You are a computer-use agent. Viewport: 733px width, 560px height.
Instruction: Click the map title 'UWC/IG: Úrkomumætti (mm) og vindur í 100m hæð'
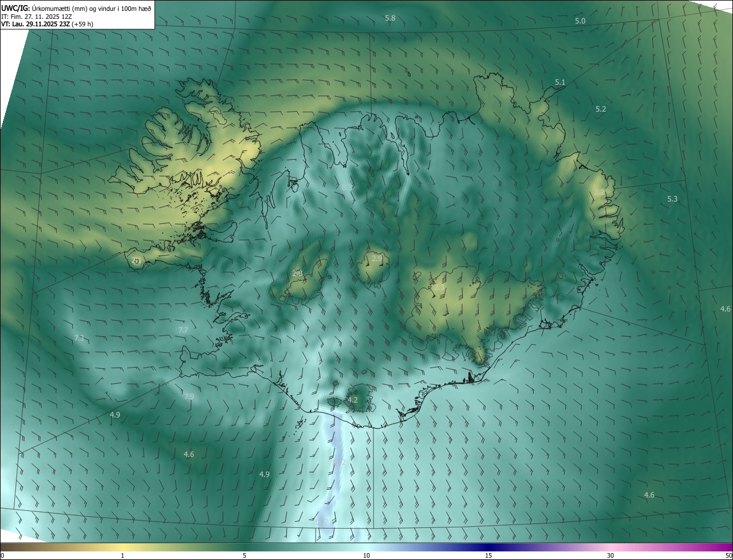(x=76, y=7)
